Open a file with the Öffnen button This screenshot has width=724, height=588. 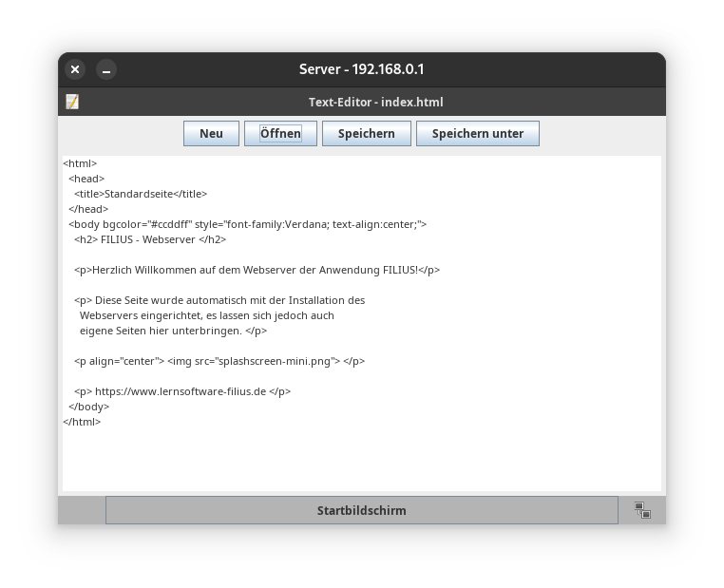coord(280,134)
